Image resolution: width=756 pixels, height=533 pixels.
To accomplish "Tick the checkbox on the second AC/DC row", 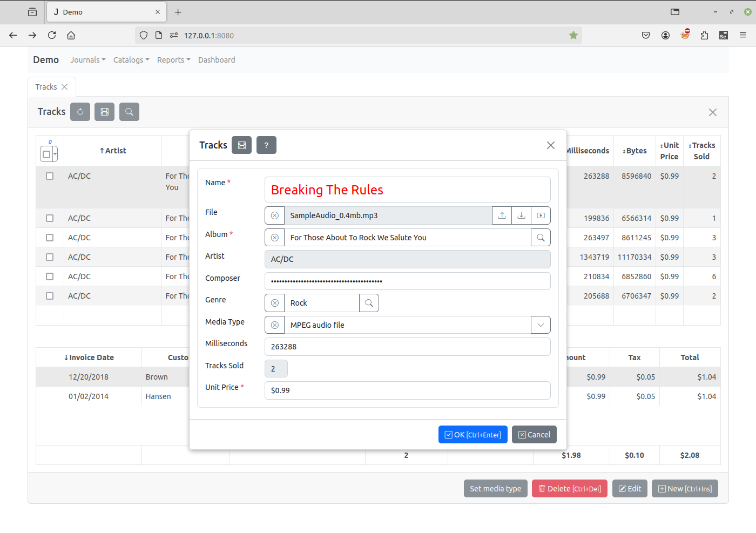I will point(50,218).
